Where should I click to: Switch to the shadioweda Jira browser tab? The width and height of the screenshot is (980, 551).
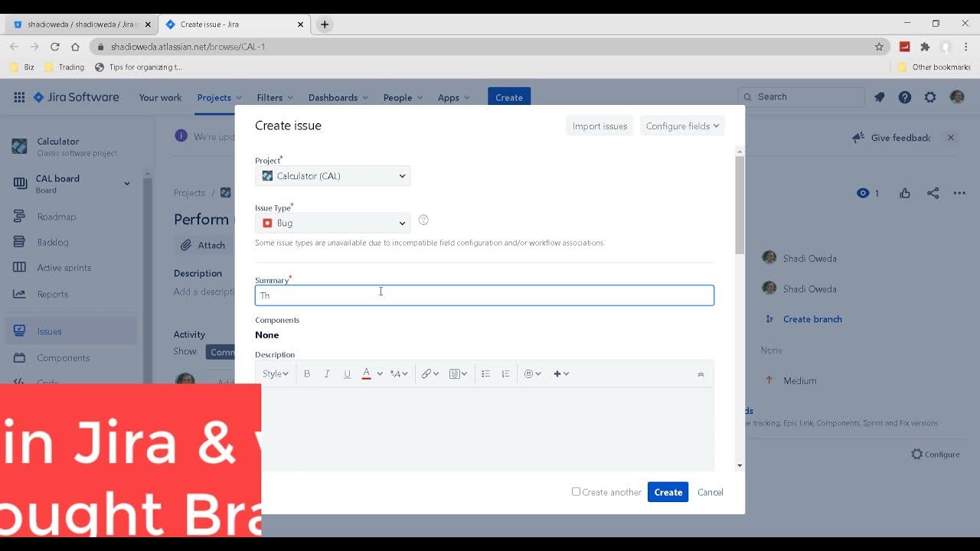pyautogui.click(x=82, y=24)
